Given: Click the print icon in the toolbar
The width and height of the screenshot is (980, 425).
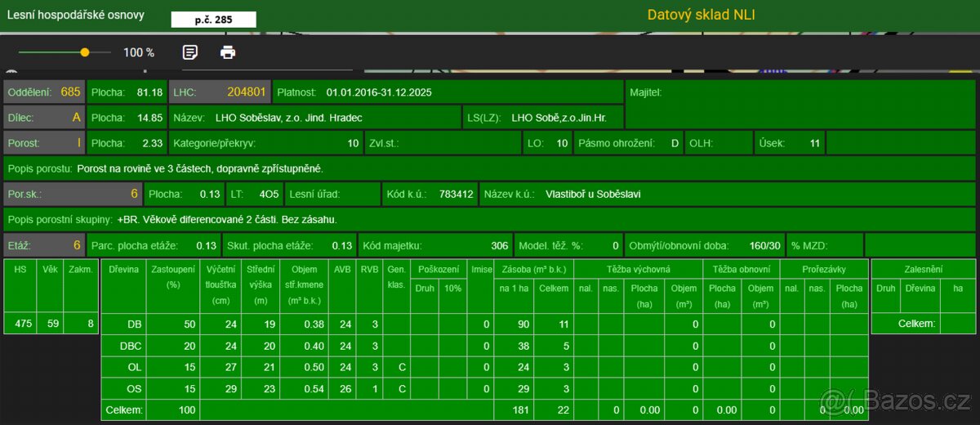Looking at the screenshot, I should pyautogui.click(x=228, y=52).
